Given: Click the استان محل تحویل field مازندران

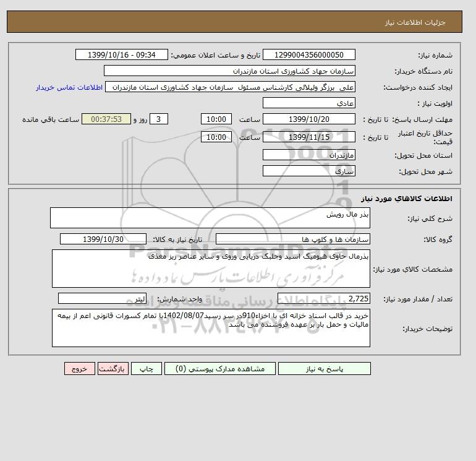Looking at the screenshot, I should [308, 155].
